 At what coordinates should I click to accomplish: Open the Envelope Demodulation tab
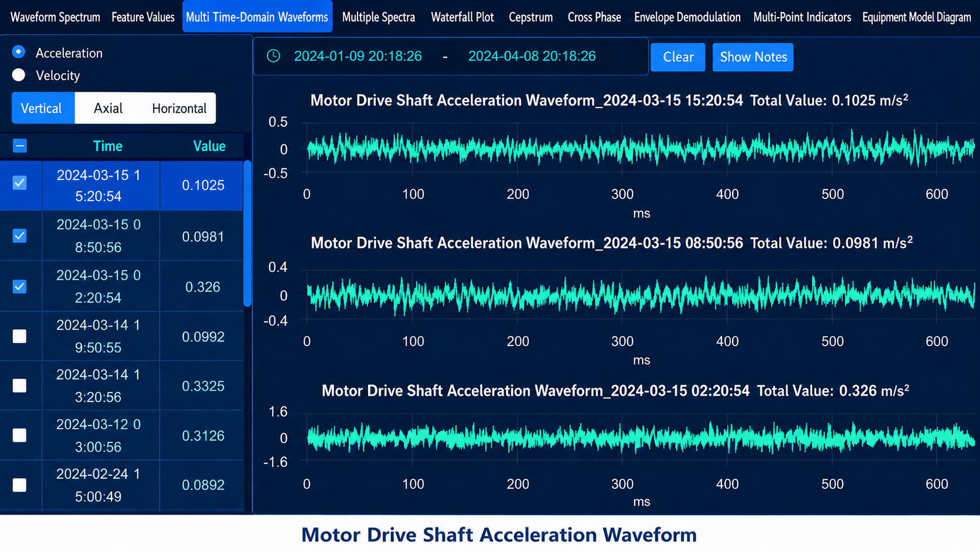[x=688, y=17]
